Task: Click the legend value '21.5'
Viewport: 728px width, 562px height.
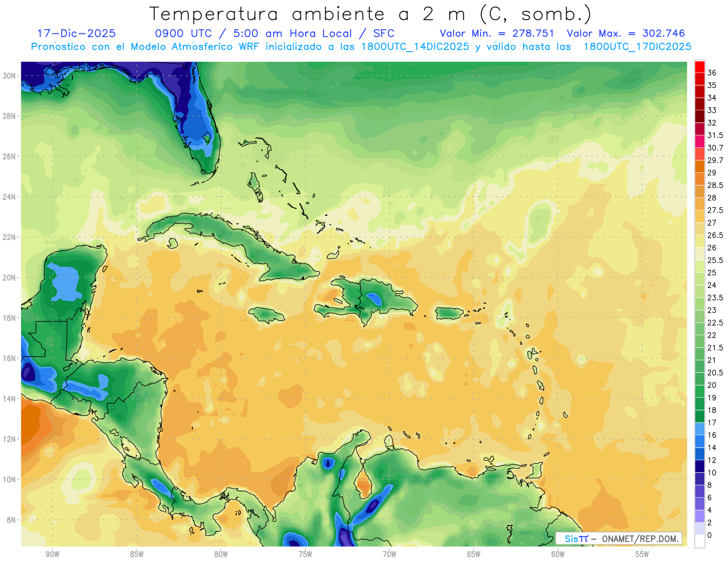Action: point(715,348)
